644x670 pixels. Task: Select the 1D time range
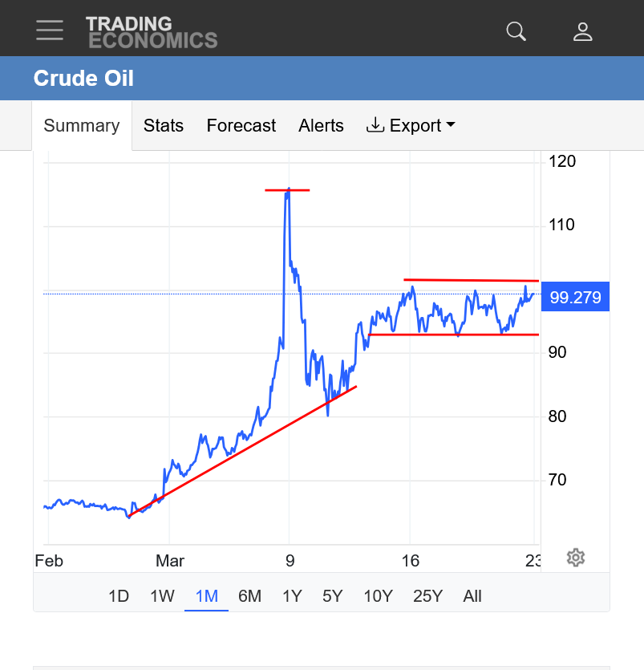pos(119,596)
